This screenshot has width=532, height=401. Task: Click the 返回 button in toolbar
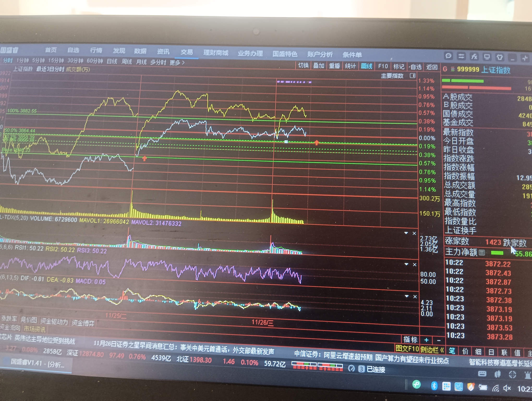[x=432, y=67]
